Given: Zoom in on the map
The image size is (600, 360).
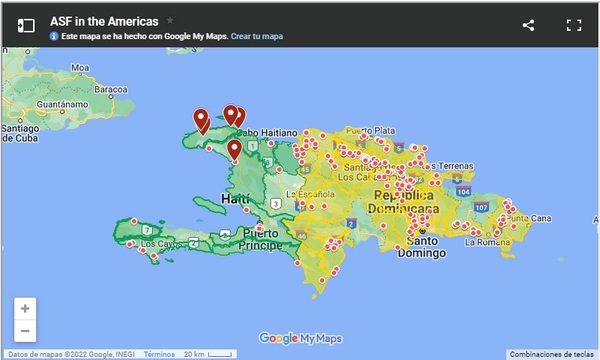Looking at the screenshot, I should (x=25, y=308).
